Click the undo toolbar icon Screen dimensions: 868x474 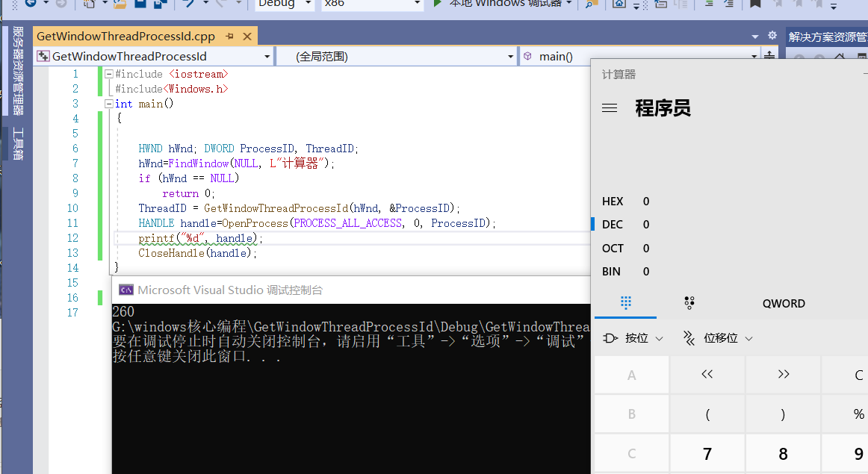(x=189, y=3)
